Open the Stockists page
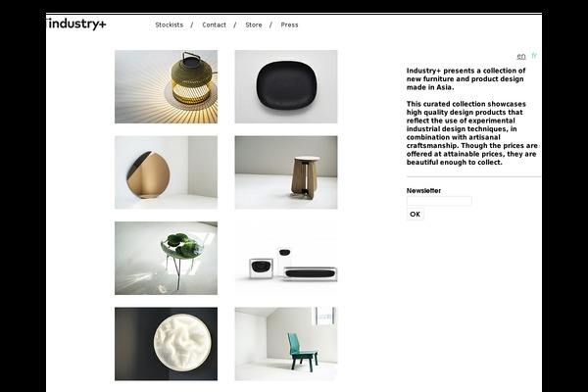 pyautogui.click(x=170, y=24)
